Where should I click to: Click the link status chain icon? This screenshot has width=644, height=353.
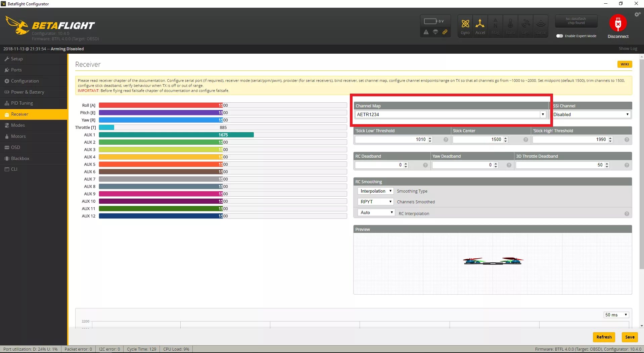[x=445, y=32]
